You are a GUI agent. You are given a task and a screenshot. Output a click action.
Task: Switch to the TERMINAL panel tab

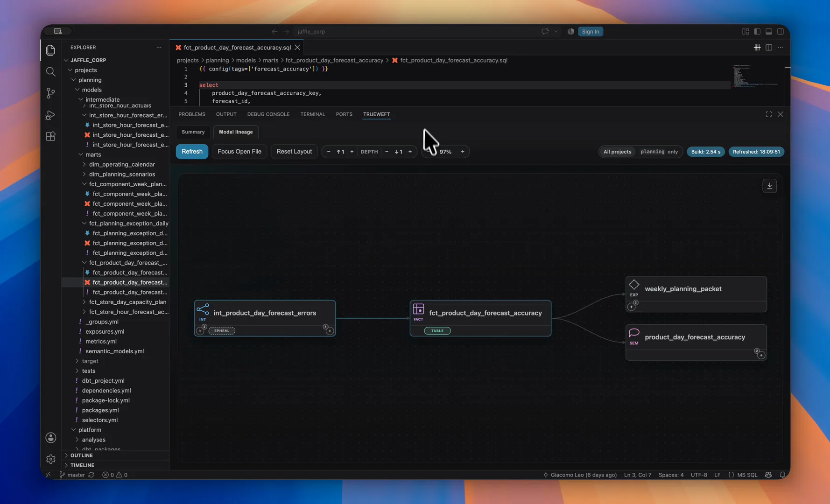coord(313,114)
